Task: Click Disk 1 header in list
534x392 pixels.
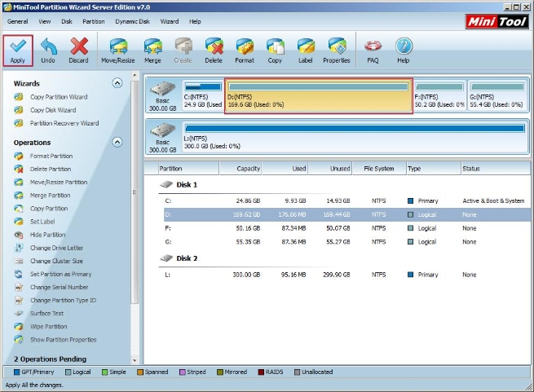Action: 179,185
